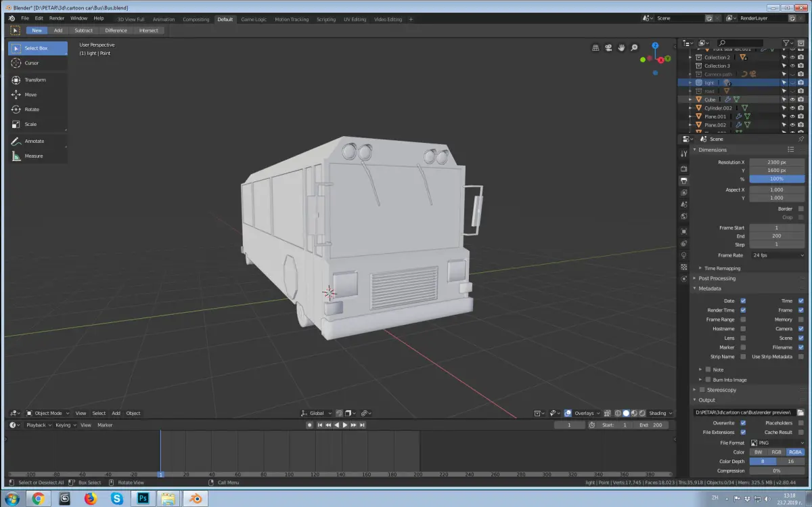The height and width of the screenshot is (507, 812).
Task: Activate the Cursor tool
Action: pyautogui.click(x=38, y=63)
